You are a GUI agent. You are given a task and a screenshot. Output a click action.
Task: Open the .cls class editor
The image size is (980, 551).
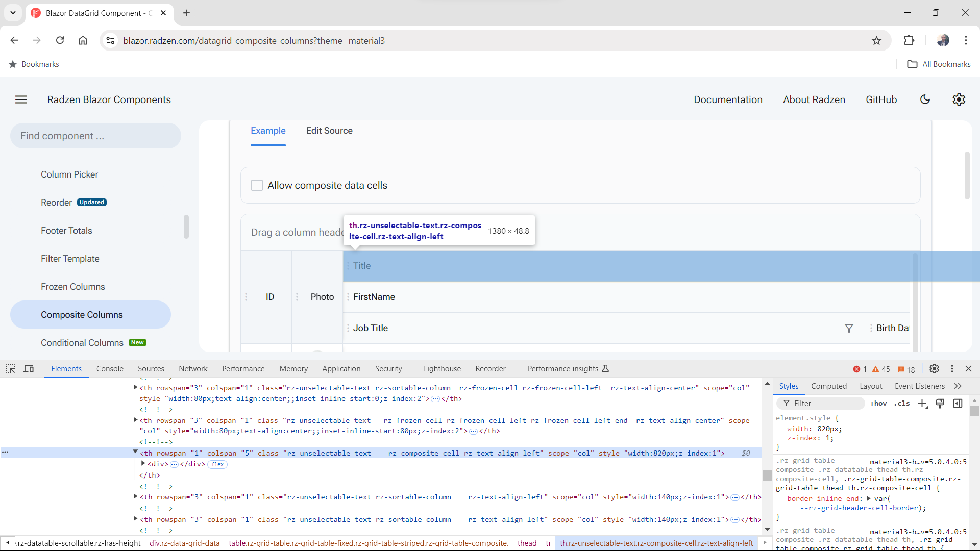pos(902,403)
